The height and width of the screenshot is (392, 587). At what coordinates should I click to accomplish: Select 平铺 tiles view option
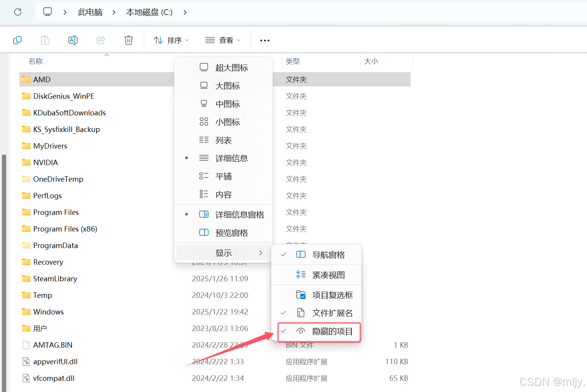[x=223, y=177]
